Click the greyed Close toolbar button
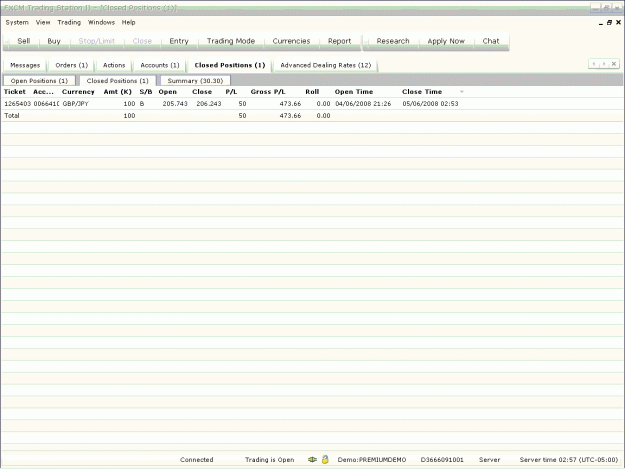 [x=142, y=41]
